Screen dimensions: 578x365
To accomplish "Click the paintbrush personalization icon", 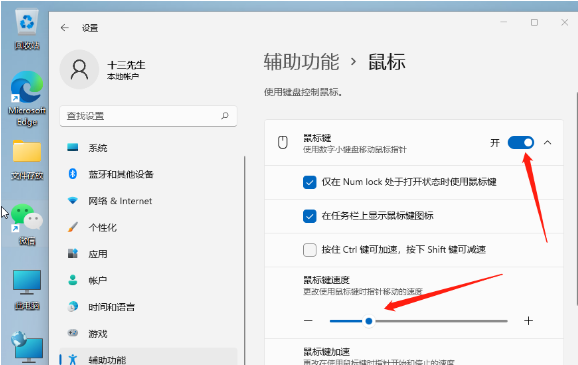I will coord(73,227).
